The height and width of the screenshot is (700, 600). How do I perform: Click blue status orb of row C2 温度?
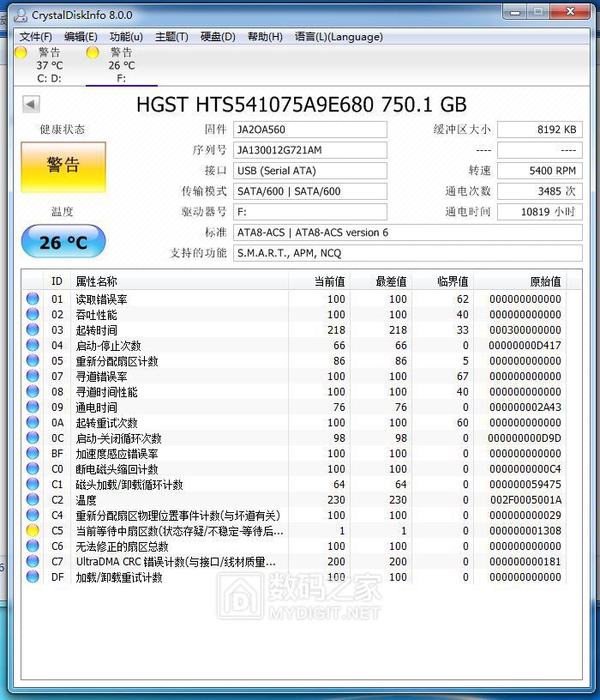(x=33, y=499)
